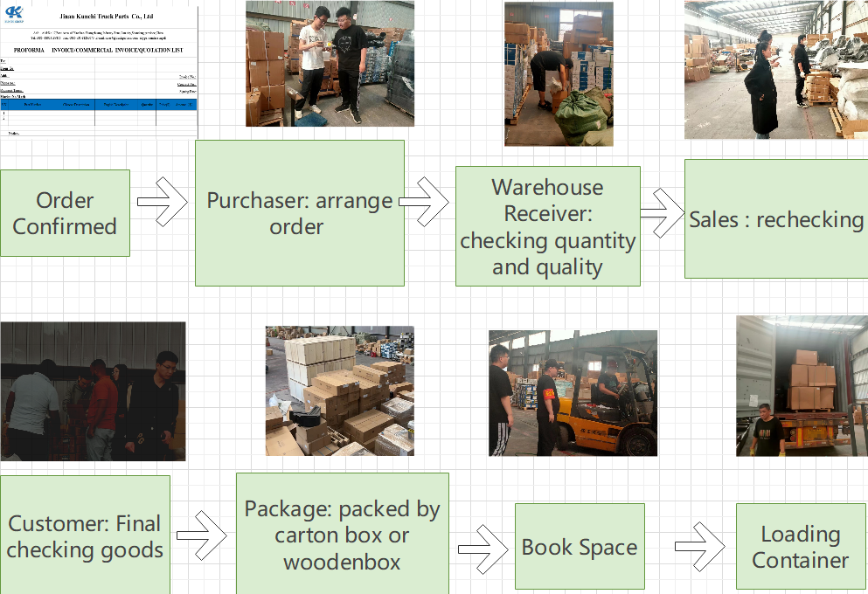Image resolution: width=868 pixels, height=594 pixels.
Task: Open the photo of stacked carton boxes
Action: coord(339,390)
